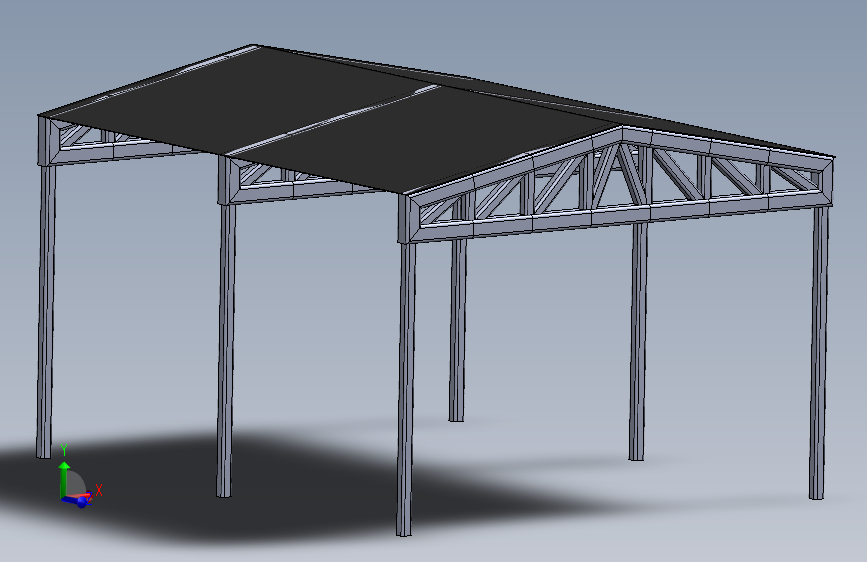This screenshot has height=562, width=867.
Task: Select the seam strip between roof panels
Action: click(x=332, y=120)
